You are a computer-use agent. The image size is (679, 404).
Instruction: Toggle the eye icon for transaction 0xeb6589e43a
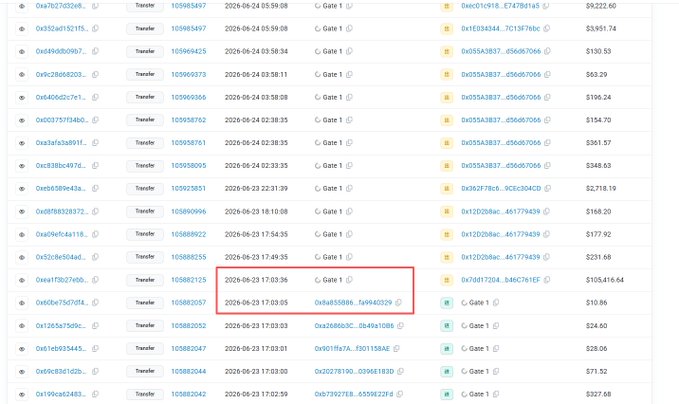[x=22, y=189]
